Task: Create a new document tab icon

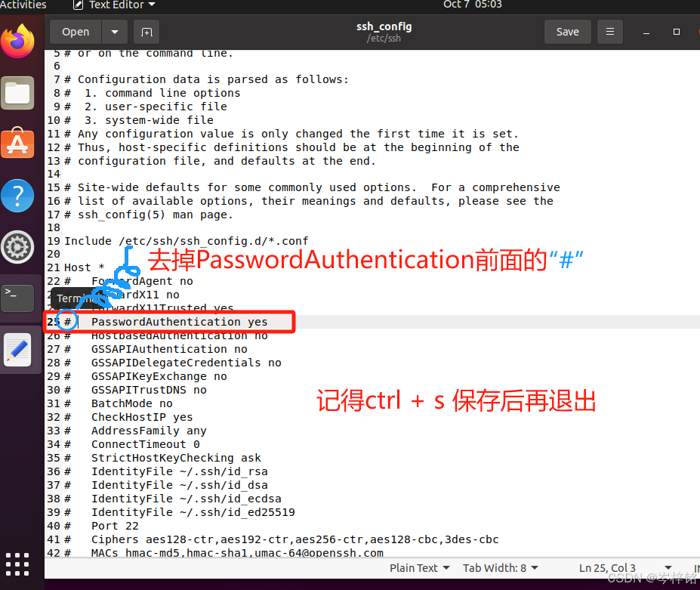Action: pyautogui.click(x=147, y=32)
